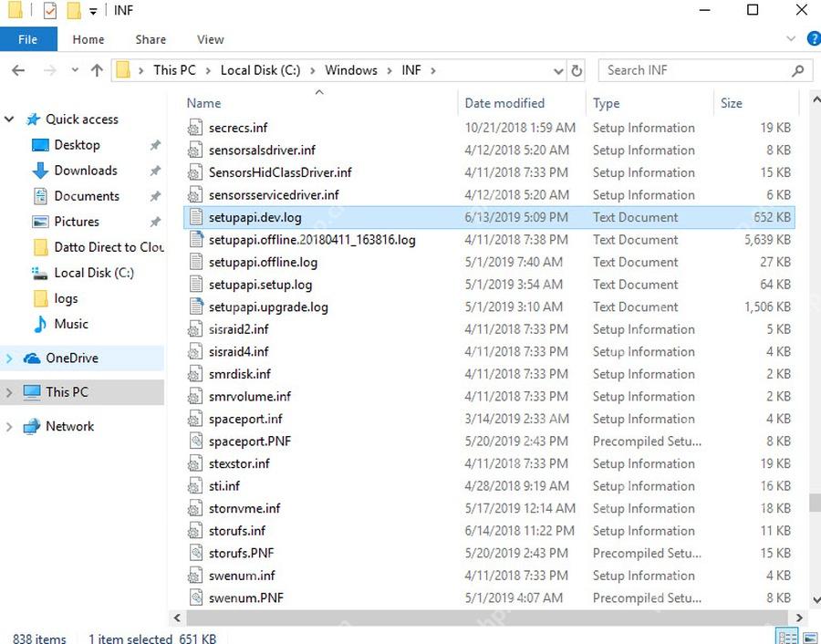Open the Help question mark icon
Image resolution: width=821 pixels, height=644 pixels.
(815, 38)
